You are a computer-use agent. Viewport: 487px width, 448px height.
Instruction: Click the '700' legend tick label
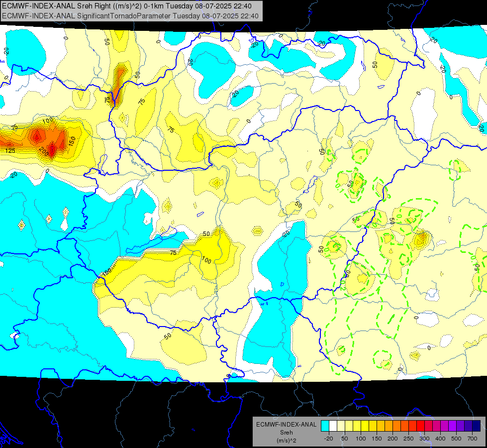[x=472, y=439]
